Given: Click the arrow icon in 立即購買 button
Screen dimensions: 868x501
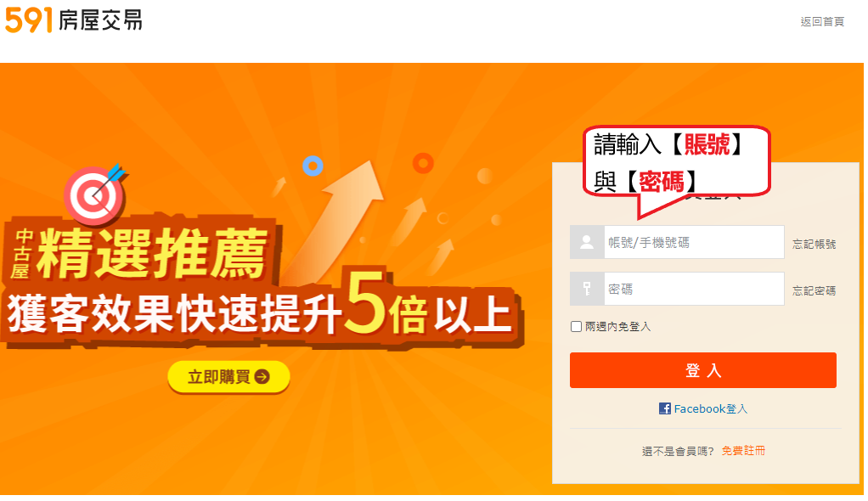Looking at the screenshot, I should tap(262, 377).
